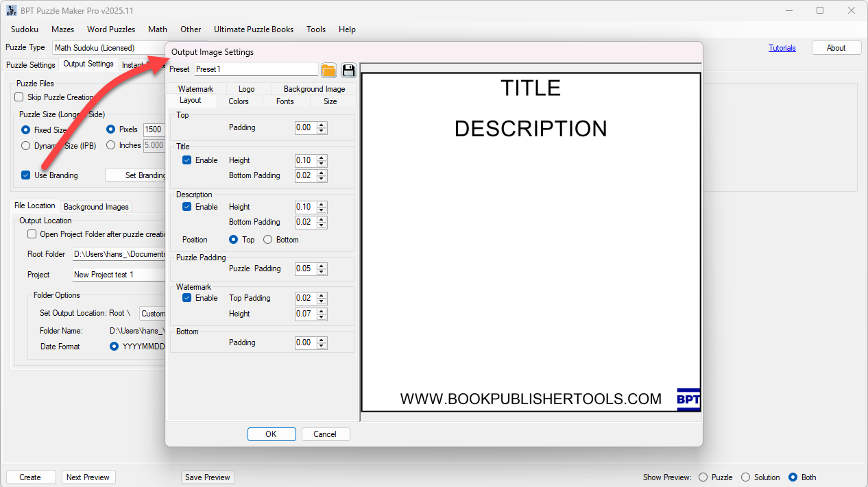Open the Puzzle Type dropdown
The image size is (868, 487).
click(x=108, y=48)
